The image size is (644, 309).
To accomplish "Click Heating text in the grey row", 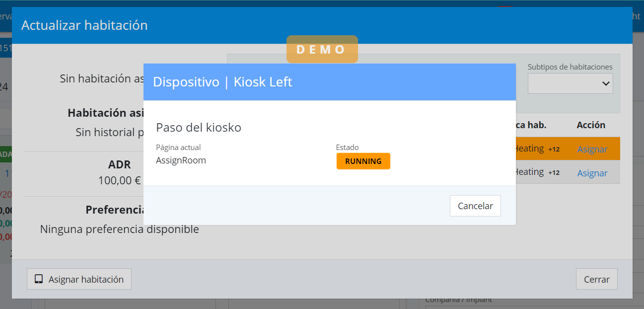I will [x=529, y=172].
